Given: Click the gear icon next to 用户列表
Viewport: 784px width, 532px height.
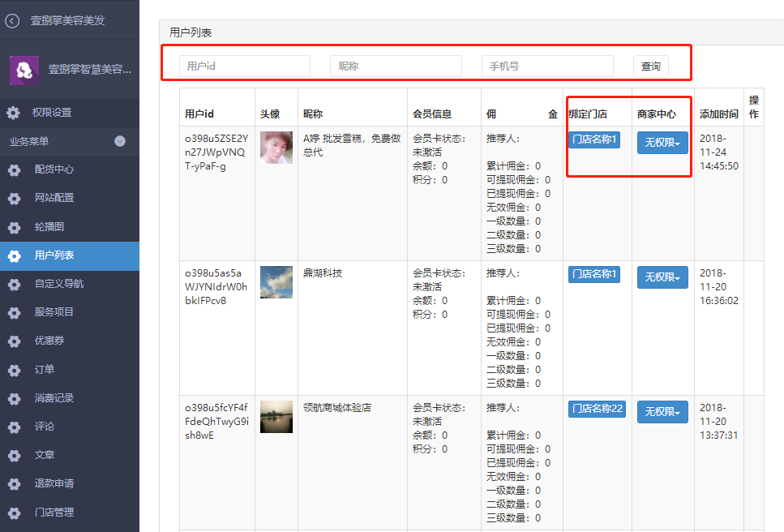Looking at the screenshot, I should 14,256.
